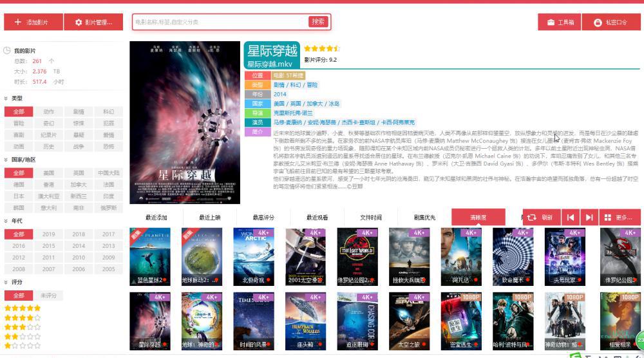
Task: Open director link 克里斯托弗·诺兰
Action: click(x=293, y=113)
